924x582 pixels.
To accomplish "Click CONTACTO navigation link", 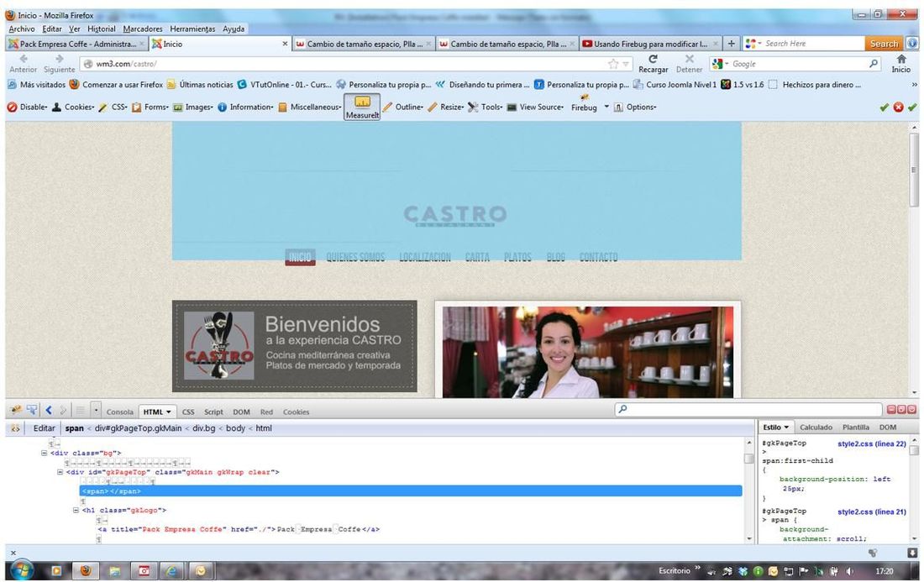I will click(598, 258).
